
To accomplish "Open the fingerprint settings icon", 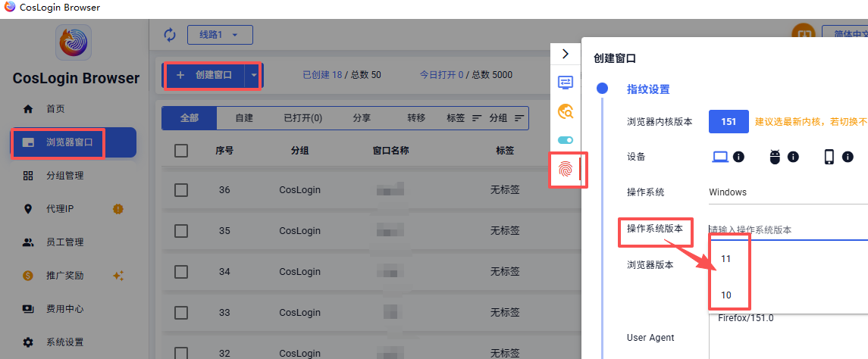I will pos(566,169).
